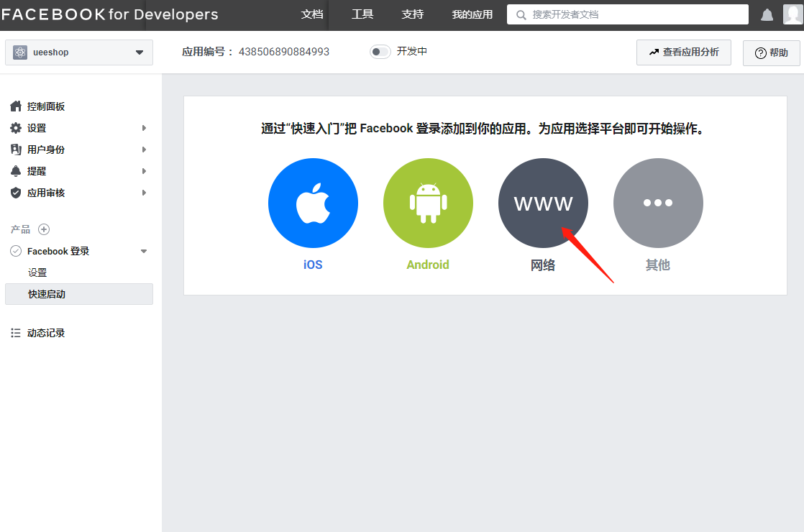Click the 产品 section heading
Image resolution: width=804 pixels, height=532 pixels.
pos(21,229)
